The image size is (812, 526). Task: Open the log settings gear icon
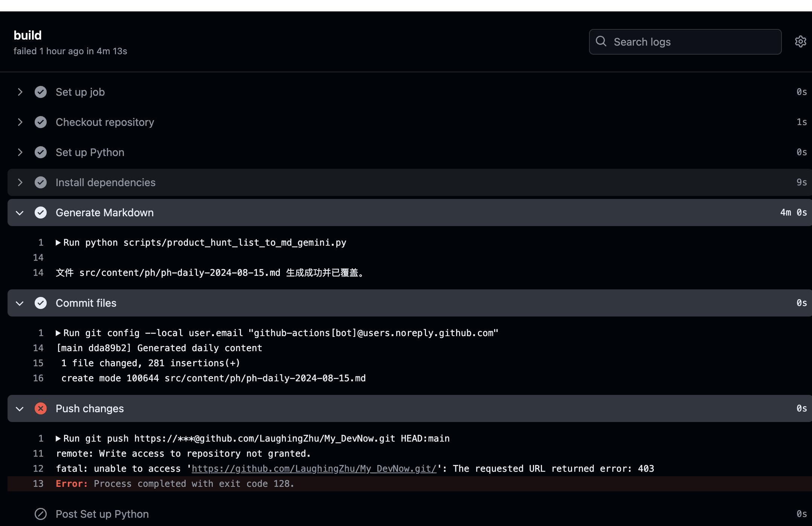801,41
